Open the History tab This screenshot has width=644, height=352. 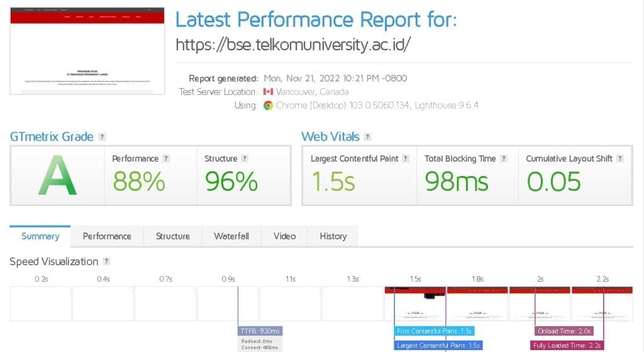(x=333, y=236)
